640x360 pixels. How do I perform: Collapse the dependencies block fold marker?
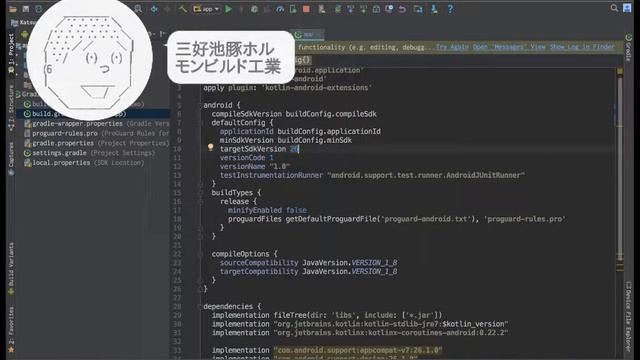tap(199, 307)
